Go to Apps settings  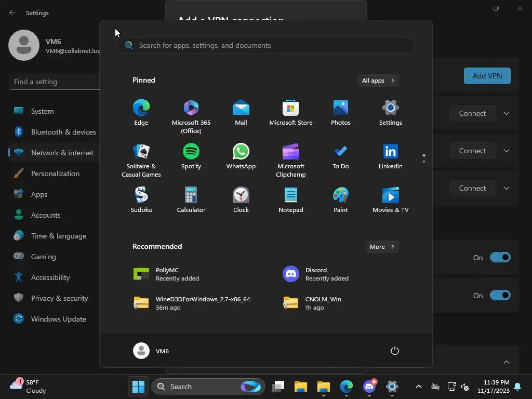tap(54, 194)
